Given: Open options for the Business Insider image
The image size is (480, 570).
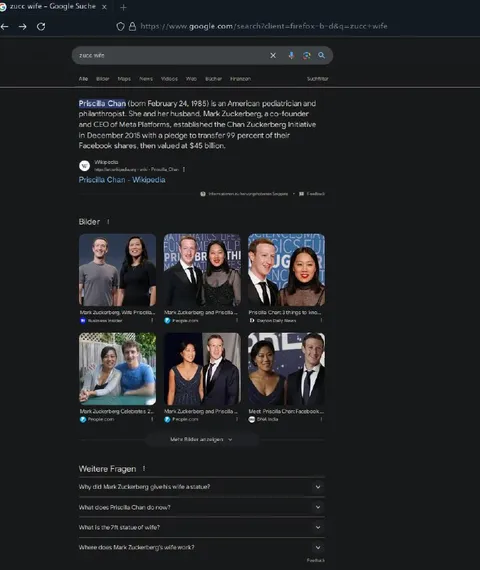Looking at the screenshot, I should pyautogui.click(x=152, y=320).
